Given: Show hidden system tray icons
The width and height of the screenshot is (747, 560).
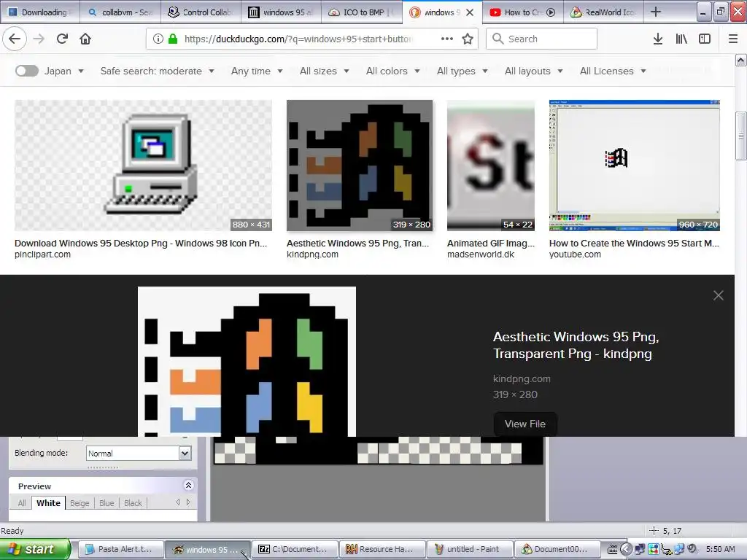Looking at the screenshot, I should 626,549.
